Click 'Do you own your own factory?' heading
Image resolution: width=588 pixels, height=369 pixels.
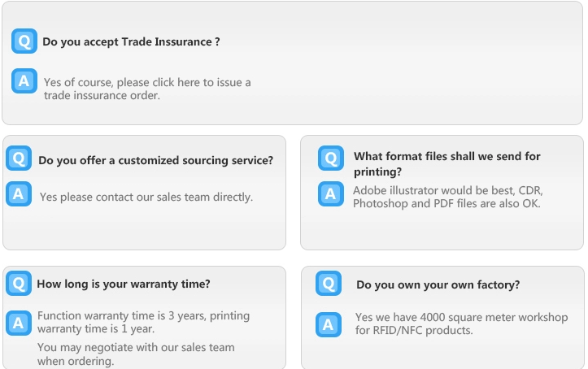click(438, 284)
